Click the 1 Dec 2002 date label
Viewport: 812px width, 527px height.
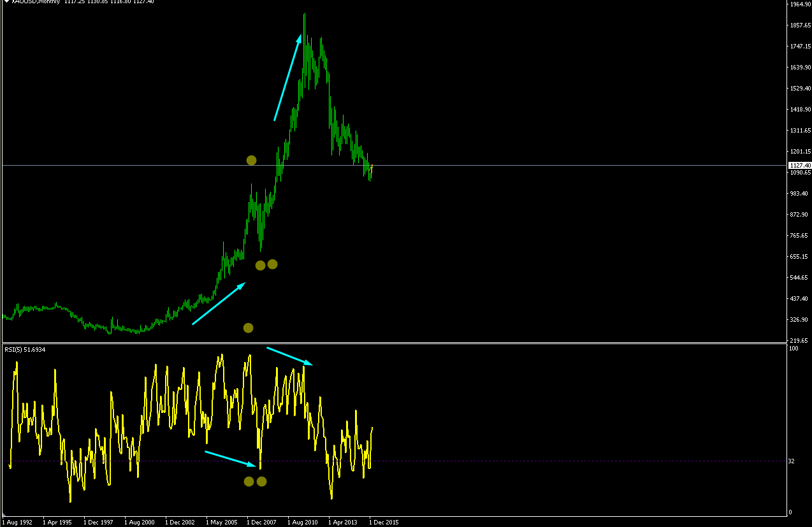[x=179, y=522]
